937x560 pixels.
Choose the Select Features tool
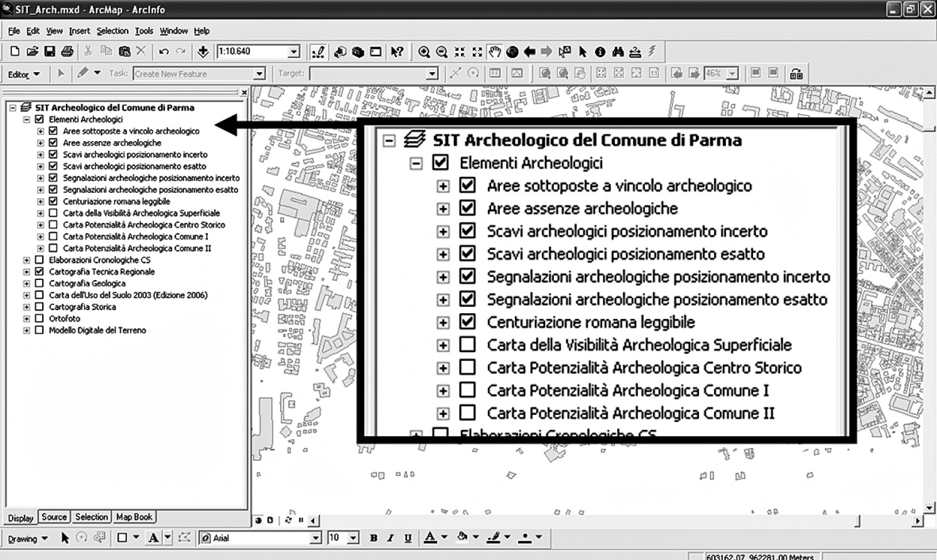pyautogui.click(x=565, y=51)
